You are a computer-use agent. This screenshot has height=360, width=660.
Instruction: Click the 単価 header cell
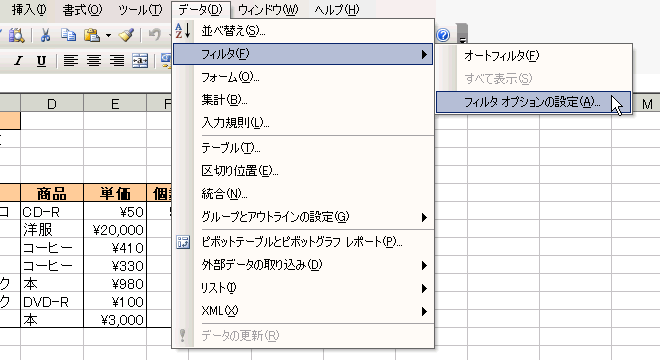click(x=115, y=193)
